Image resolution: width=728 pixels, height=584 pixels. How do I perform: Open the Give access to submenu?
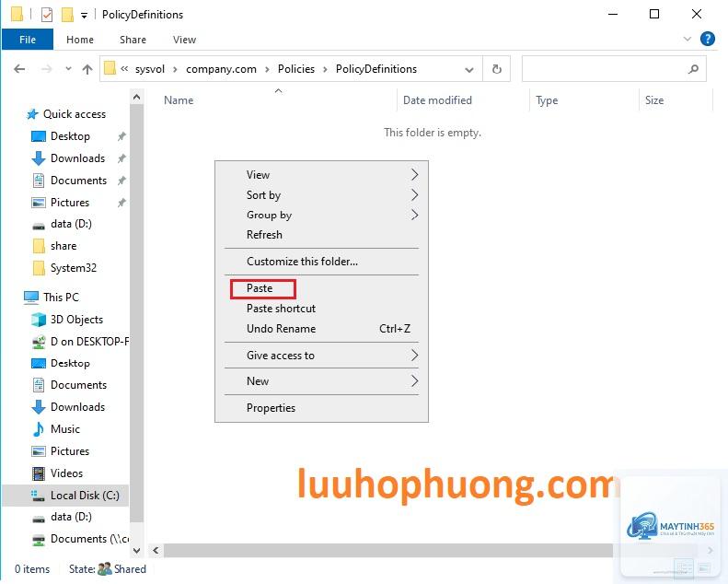click(x=321, y=356)
